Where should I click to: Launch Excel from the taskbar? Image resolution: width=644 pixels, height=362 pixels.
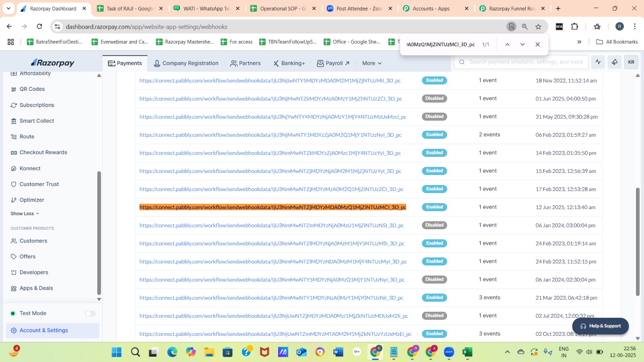pos(467,352)
